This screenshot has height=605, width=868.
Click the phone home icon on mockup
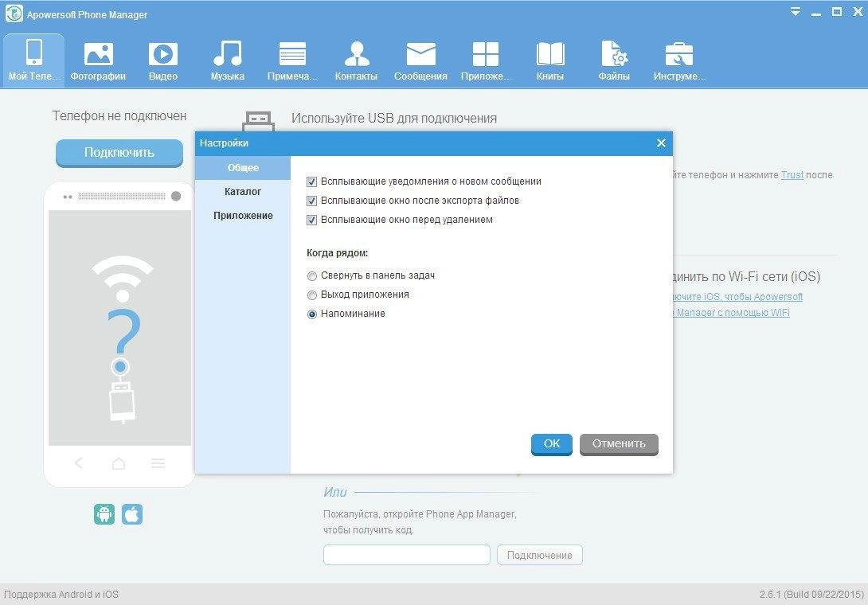coord(119,463)
